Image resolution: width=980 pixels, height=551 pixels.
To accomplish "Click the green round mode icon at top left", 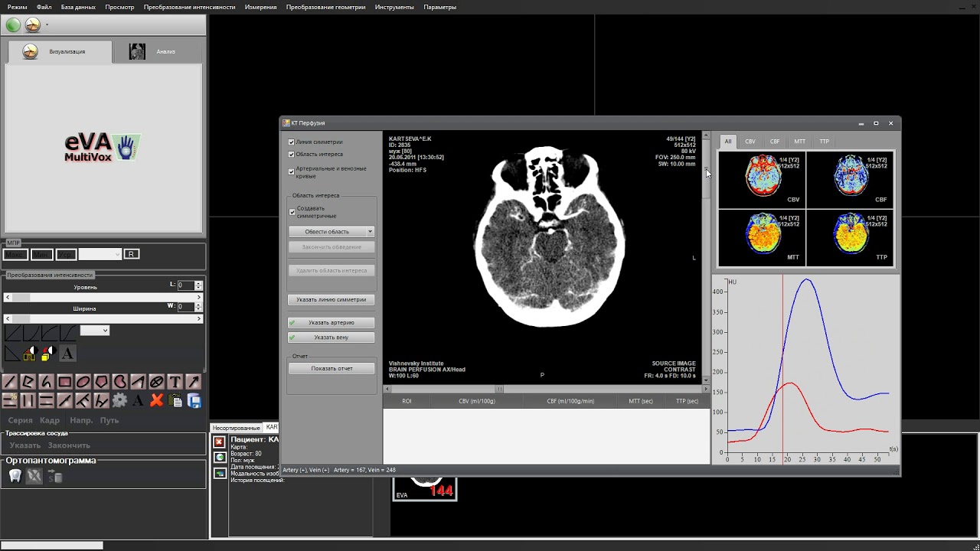I will 13,24.
